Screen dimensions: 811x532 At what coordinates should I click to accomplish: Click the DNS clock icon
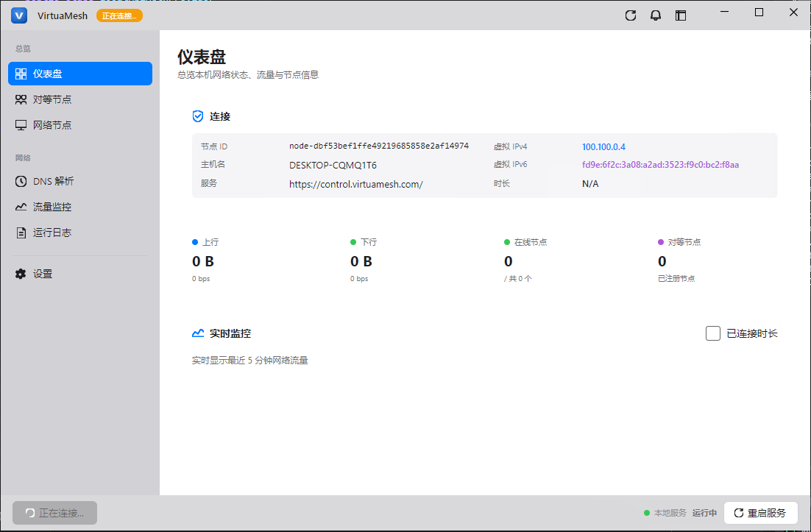tap(21, 181)
